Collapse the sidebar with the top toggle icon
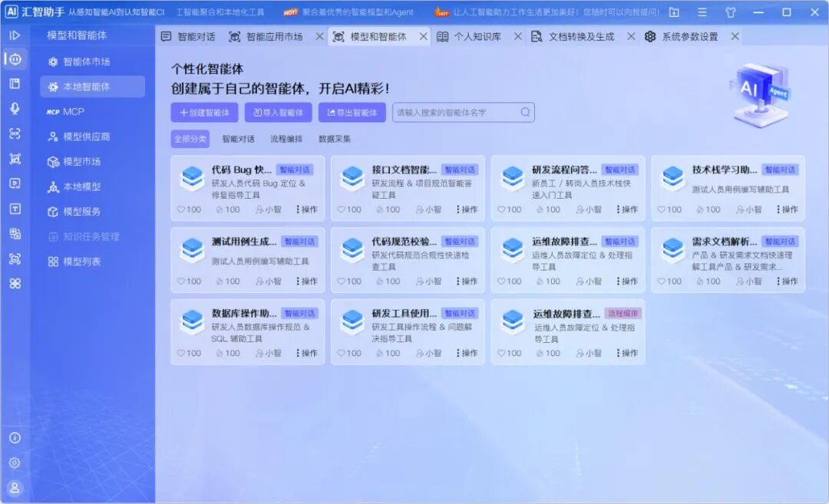 click(15, 35)
